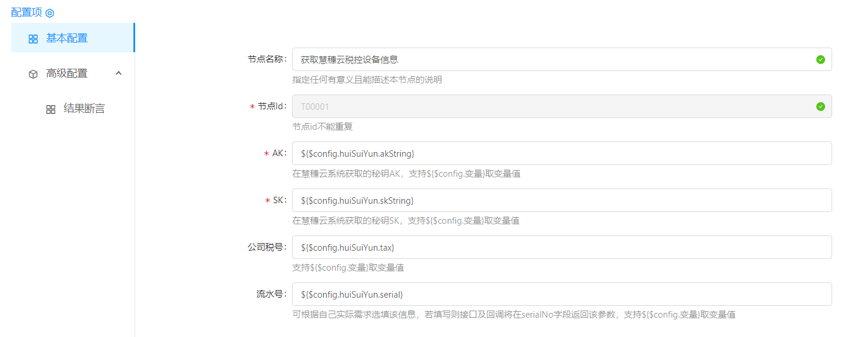
Task: Click the 配置项 heading text
Action: (x=26, y=13)
